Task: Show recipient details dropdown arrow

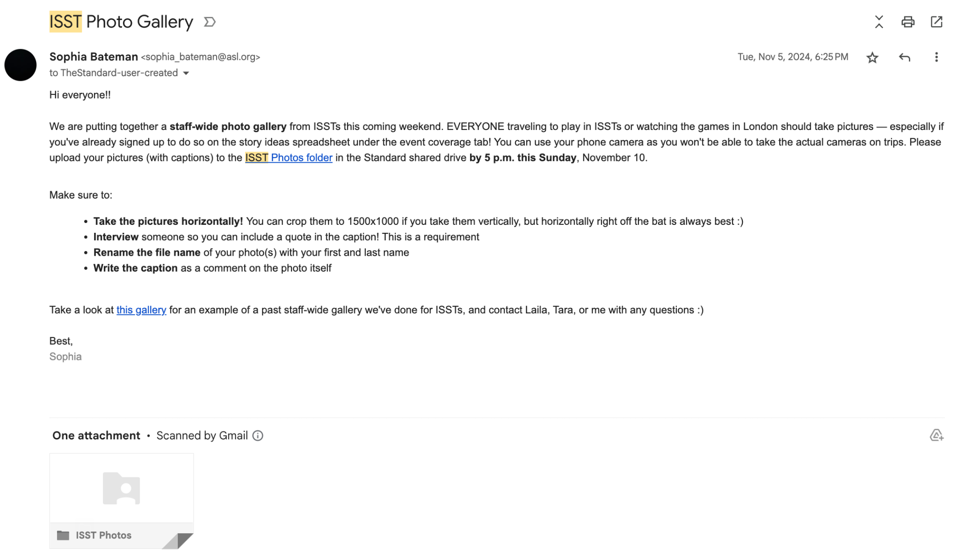Action: [x=186, y=73]
